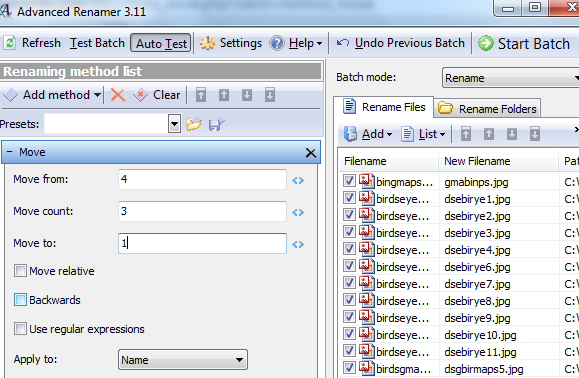Screen dimensions: 579x378
Task: Move file down icon in file toolbar
Action: 512,134
